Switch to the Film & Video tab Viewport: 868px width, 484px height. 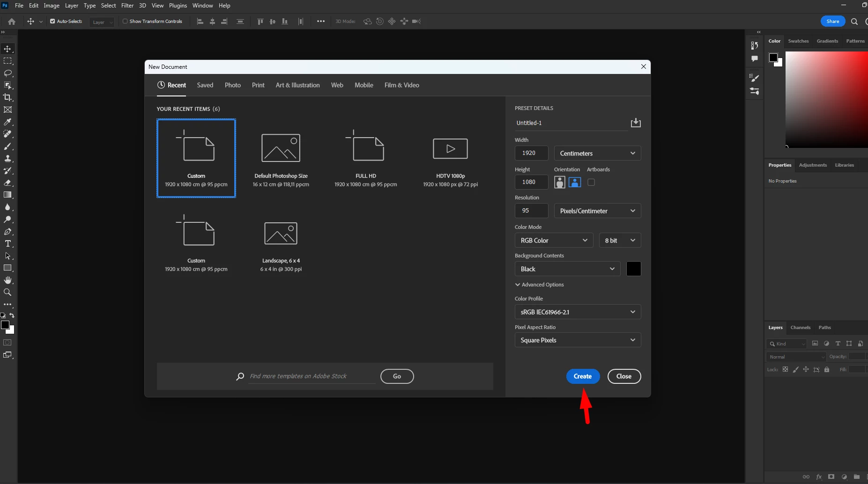[x=402, y=85]
